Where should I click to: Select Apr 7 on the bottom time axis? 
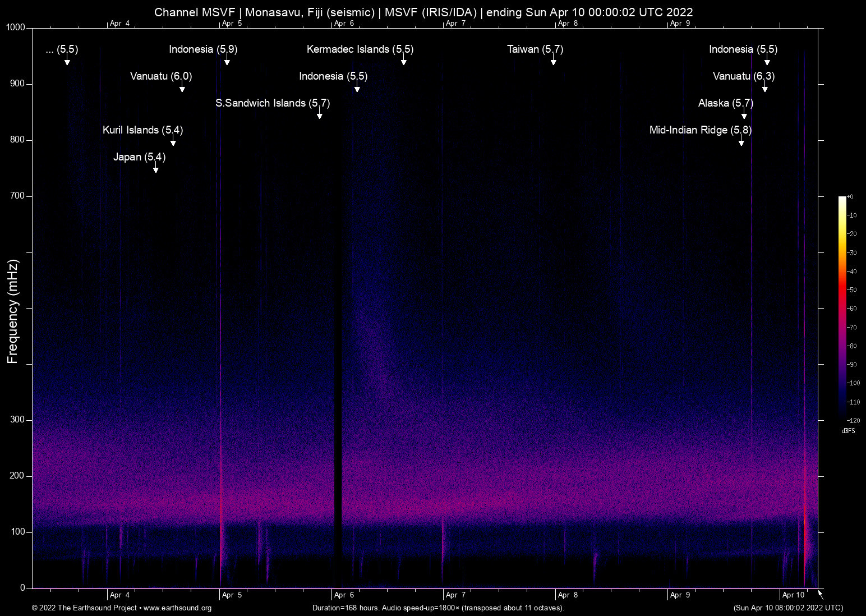[456, 595]
